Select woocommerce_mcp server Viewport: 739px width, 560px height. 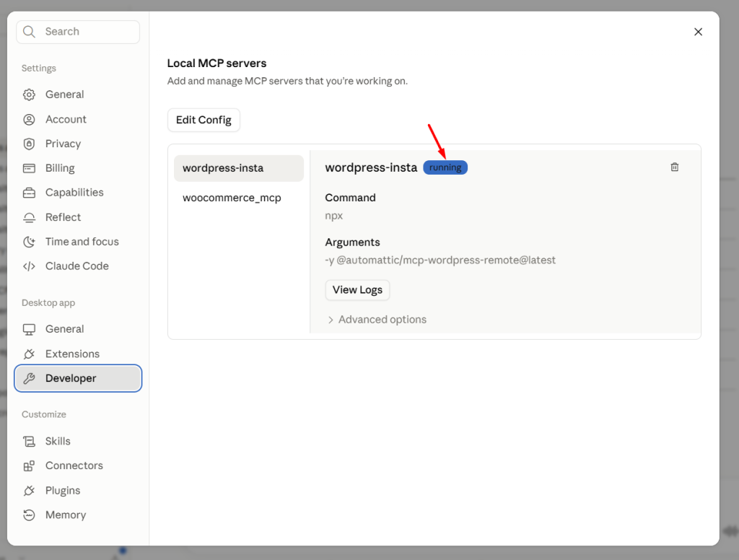[239, 198]
